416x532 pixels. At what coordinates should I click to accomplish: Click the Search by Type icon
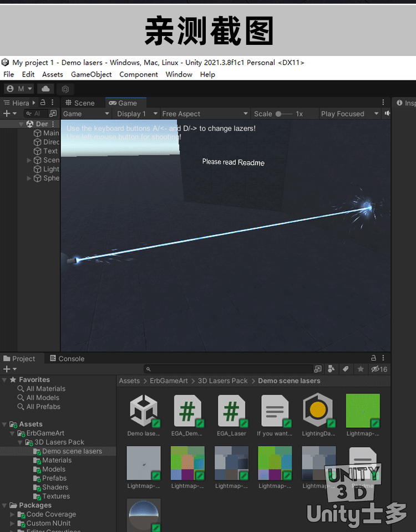click(x=331, y=369)
